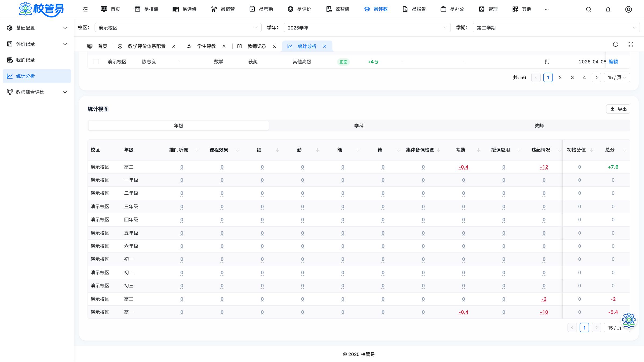
Task: Open 荔智研 in top navigation
Action: [338, 9]
